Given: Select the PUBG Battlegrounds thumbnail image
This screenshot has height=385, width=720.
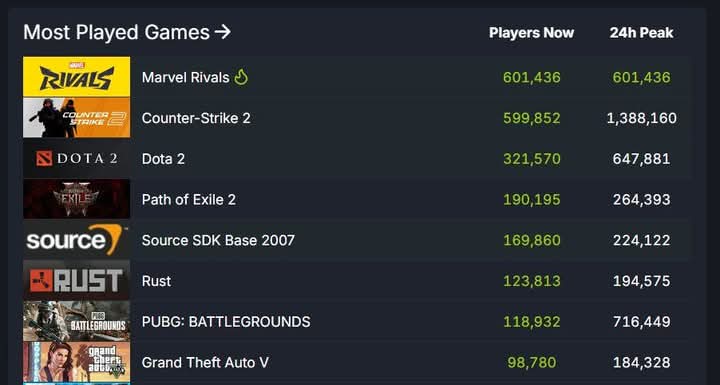Looking at the screenshot, I should point(77,321).
